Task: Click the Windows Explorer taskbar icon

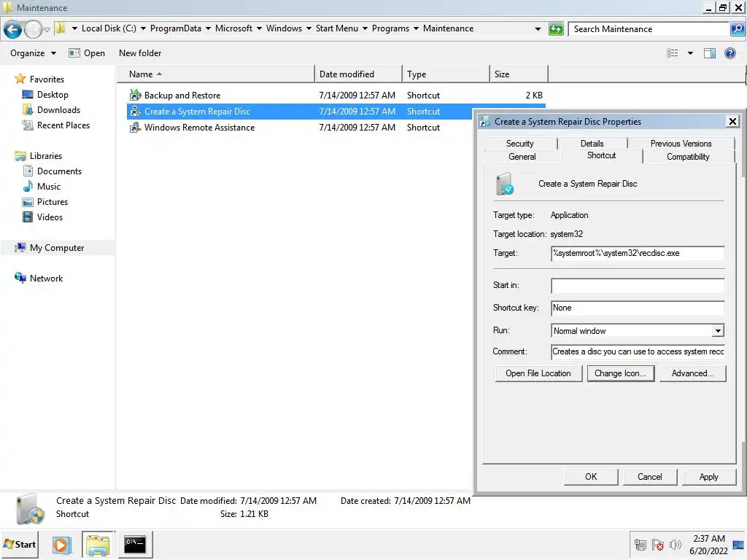Action: point(98,544)
